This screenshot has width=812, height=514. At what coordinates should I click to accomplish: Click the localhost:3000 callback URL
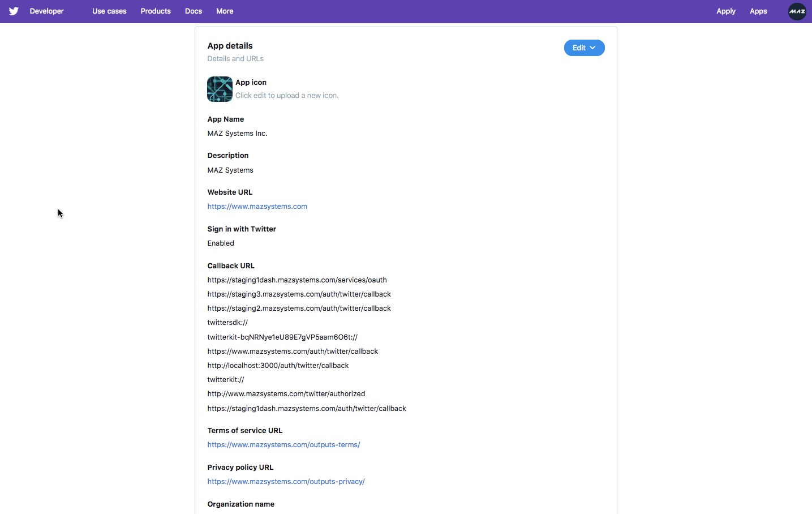pyautogui.click(x=278, y=366)
